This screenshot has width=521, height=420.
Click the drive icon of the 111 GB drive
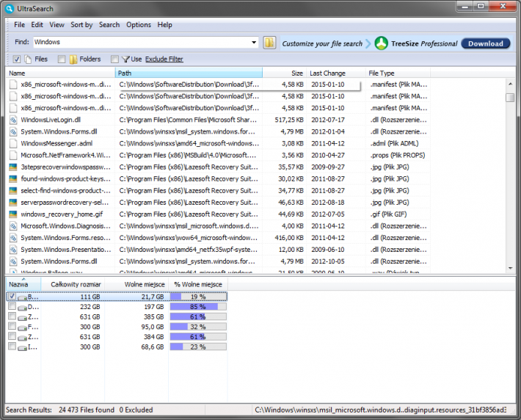coord(22,297)
